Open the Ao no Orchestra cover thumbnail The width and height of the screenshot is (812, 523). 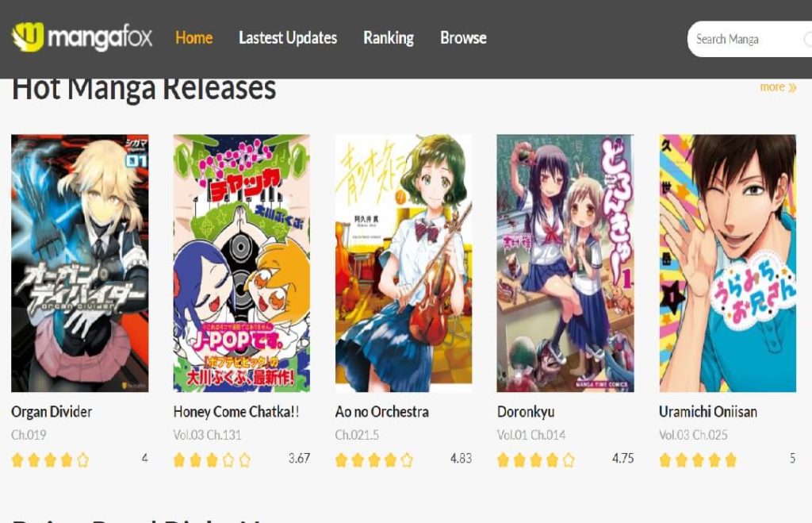(x=404, y=263)
